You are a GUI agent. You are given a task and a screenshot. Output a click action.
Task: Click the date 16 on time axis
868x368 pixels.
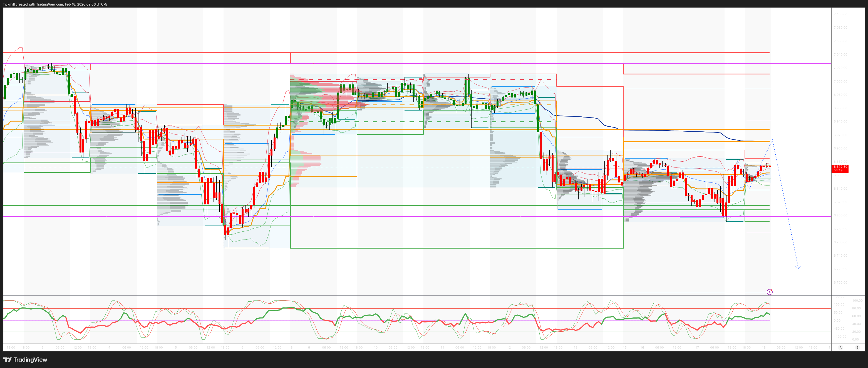point(642,347)
